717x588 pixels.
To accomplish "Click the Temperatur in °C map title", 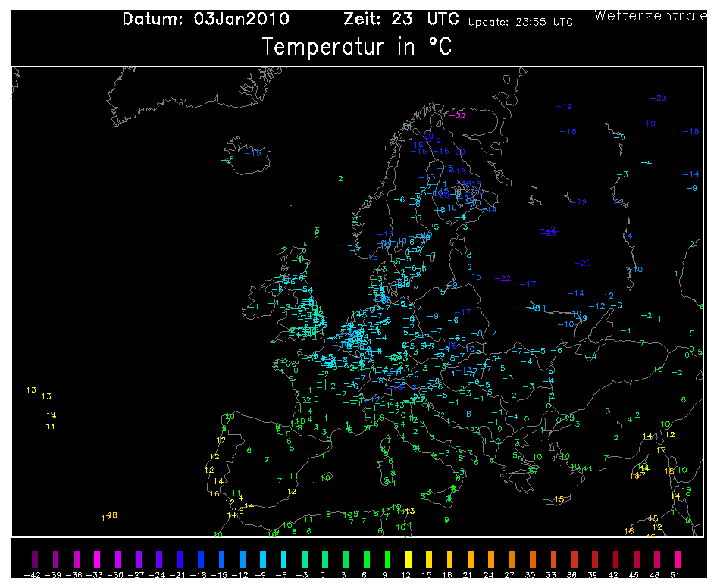I will coord(357,47).
